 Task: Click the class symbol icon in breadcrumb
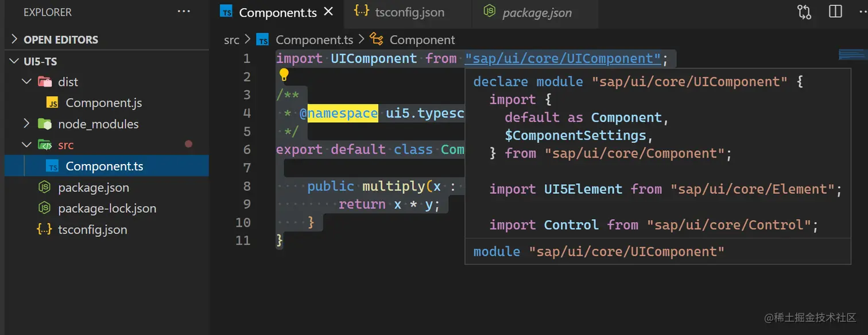click(x=377, y=39)
